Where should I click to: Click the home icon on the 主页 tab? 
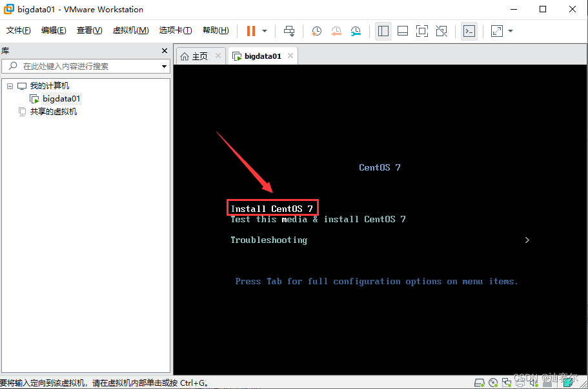tap(185, 56)
